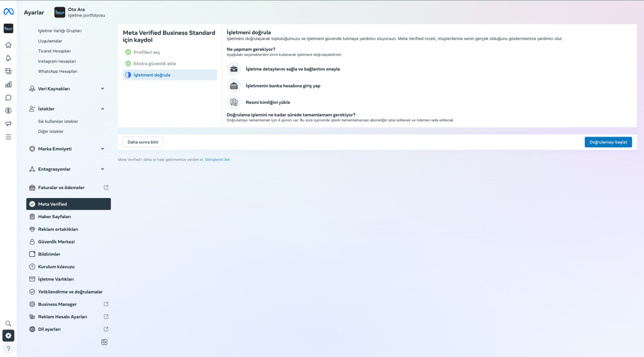Image resolution: width=644 pixels, height=357 pixels.
Task: Click İşletme detaylarını sağla ve bağlantını onayla
Action: click(x=293, y=69)
